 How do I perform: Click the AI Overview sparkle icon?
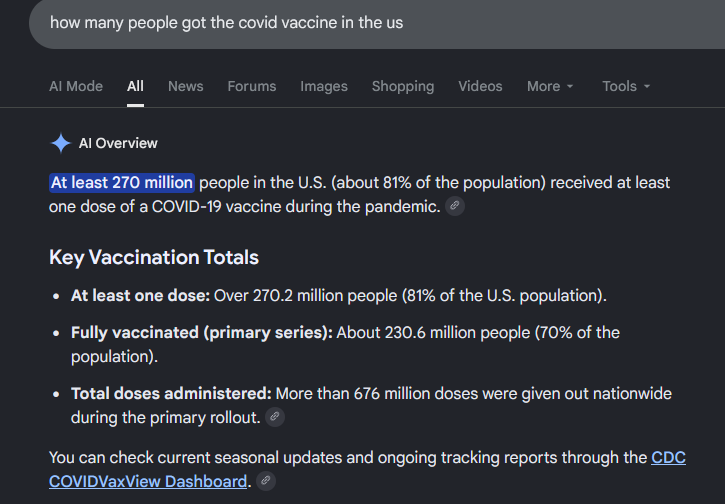tap(61, 143)
